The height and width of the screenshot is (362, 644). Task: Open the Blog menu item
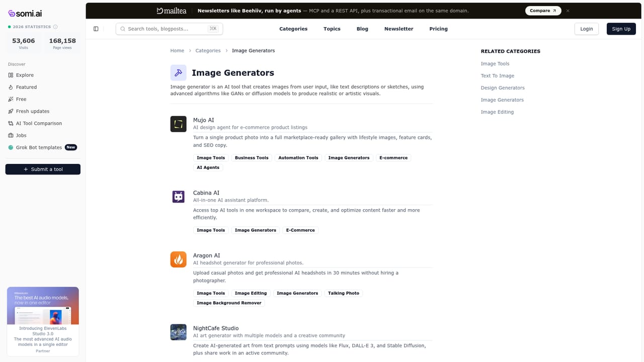coord(362,29)
